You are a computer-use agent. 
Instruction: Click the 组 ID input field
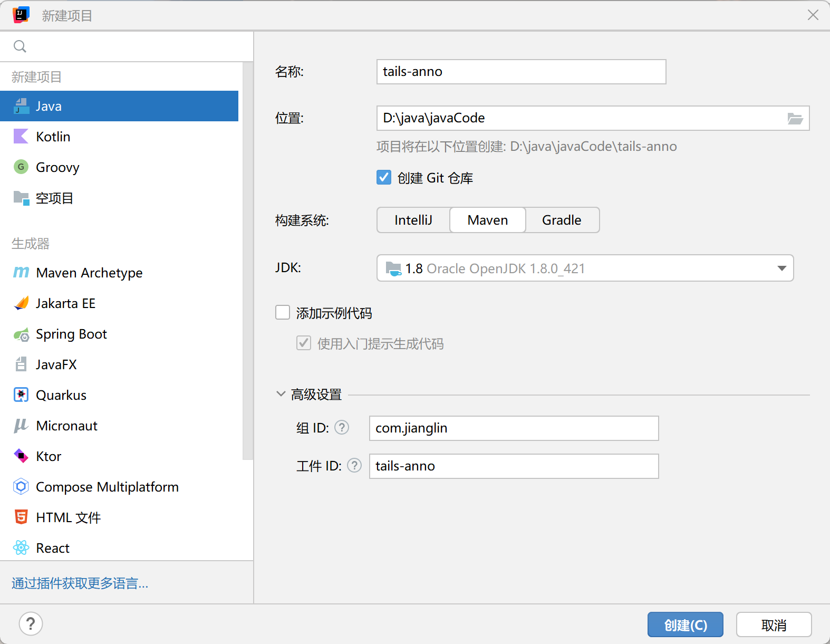tap(514, 428)
